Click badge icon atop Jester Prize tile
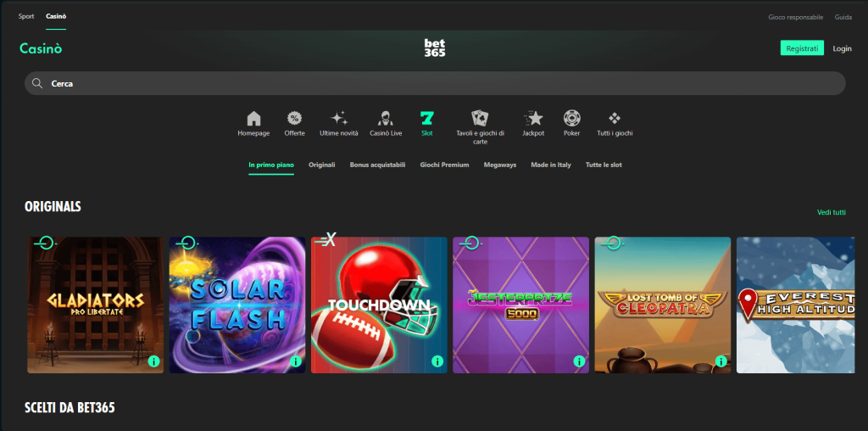Image resolution: width=868 pixels, height=431 pixels. 471,243
